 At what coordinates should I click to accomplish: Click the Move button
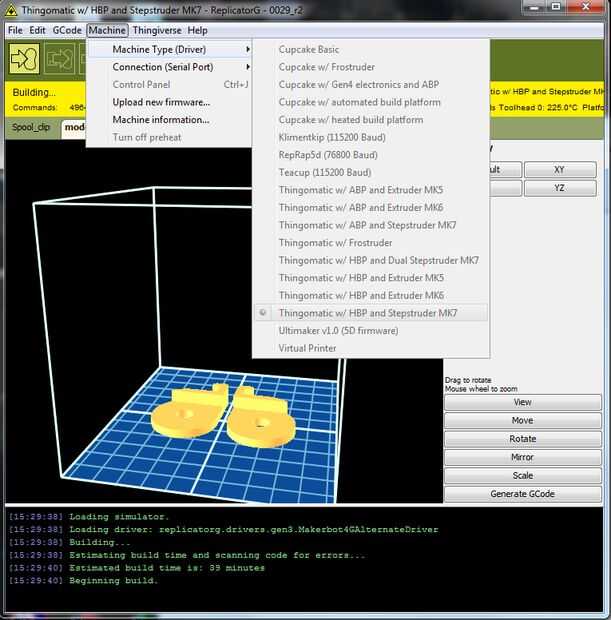click(x=522, y=420)
